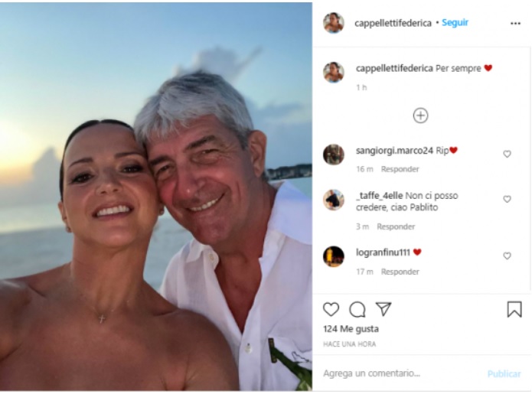
Task: Click the Publicar button
Action: (504, 373)
